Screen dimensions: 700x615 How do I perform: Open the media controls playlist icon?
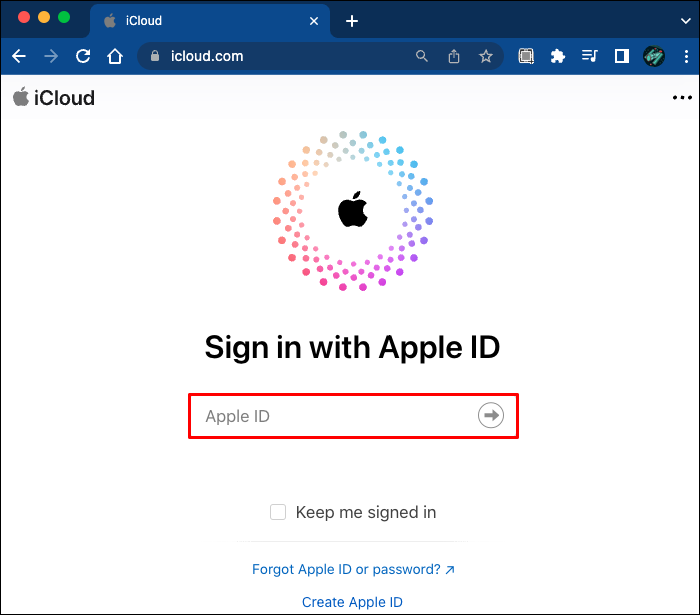589,56
